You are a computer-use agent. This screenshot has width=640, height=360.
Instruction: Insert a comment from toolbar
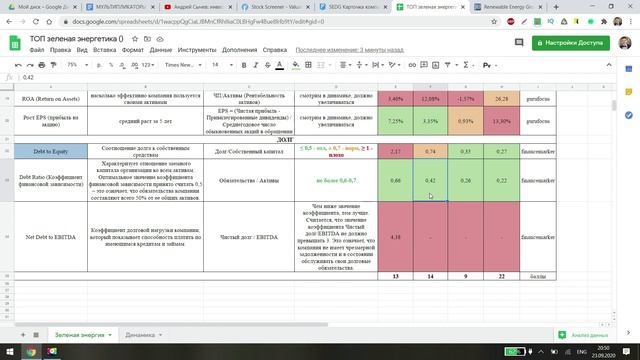424,65
